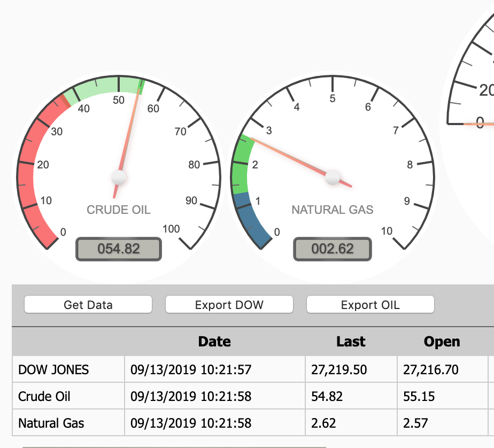Click the DOW JONES date cell 10:21:57
The height and width of the screenshot is (448, 494).
(191, 369)
